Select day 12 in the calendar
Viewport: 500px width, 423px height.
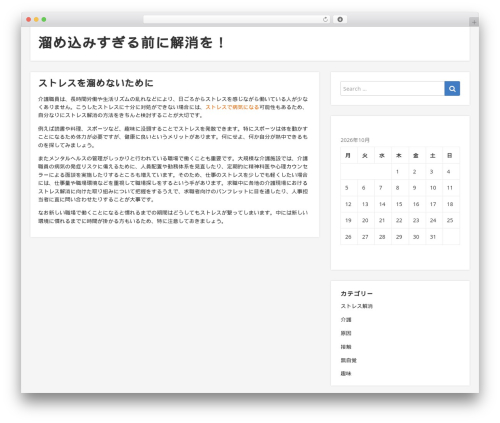(348, 204)
